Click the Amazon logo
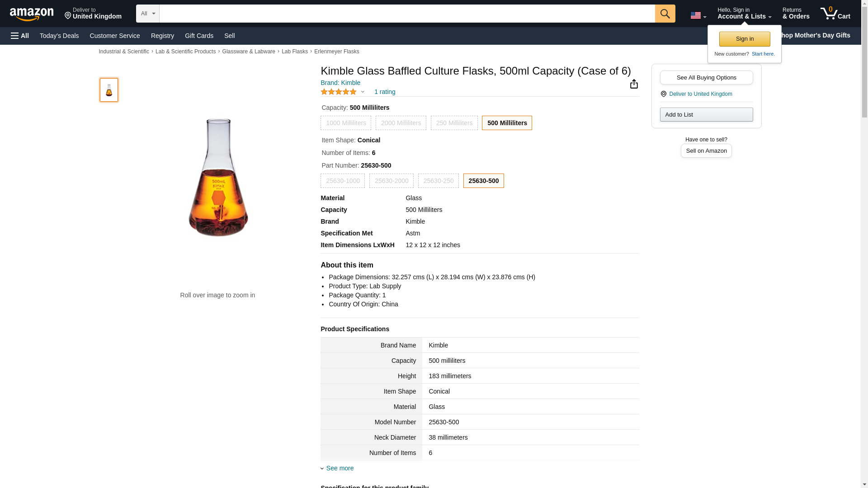The height and width of the screenshot is (488, 868). (x=32, y=14)
